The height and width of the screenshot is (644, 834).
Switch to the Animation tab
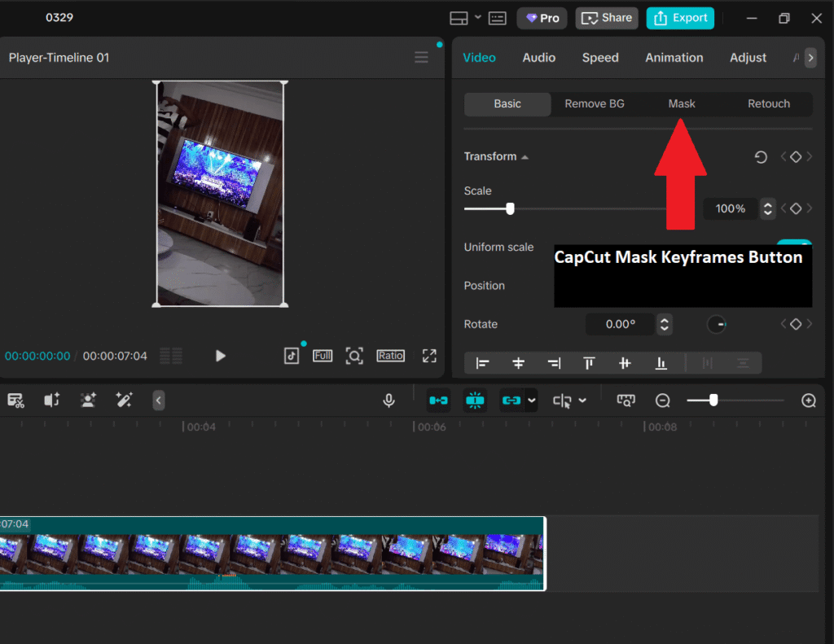pos(674,57)
